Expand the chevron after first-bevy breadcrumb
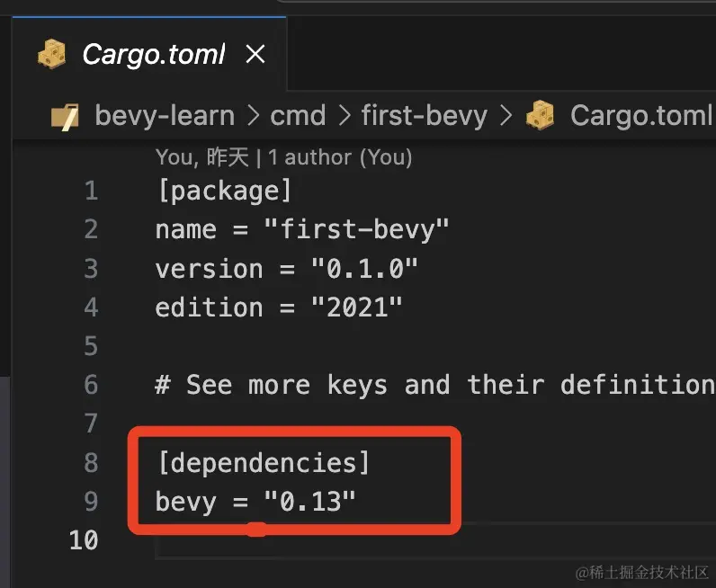This screenshot has width=716, height=588. click(x=506, y=116)
